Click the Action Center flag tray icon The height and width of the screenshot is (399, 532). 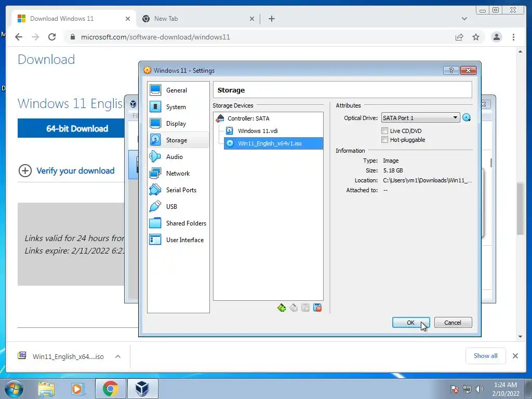[455, 389]
